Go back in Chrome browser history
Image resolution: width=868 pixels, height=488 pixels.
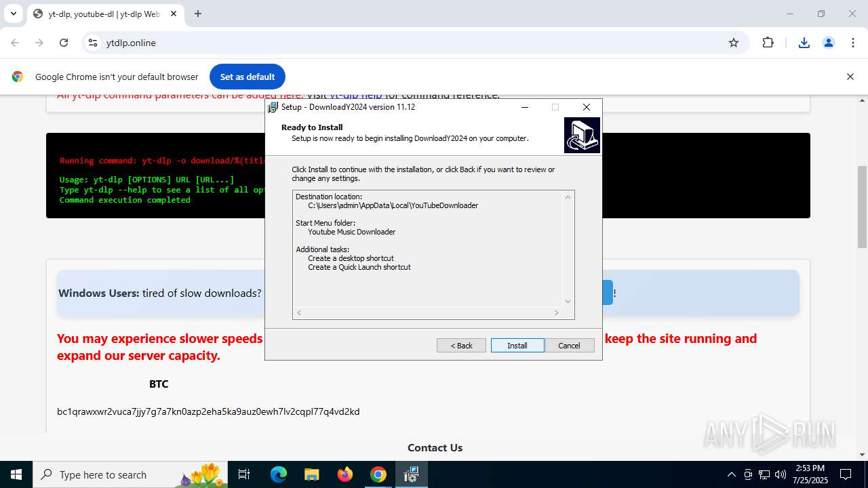15,43
